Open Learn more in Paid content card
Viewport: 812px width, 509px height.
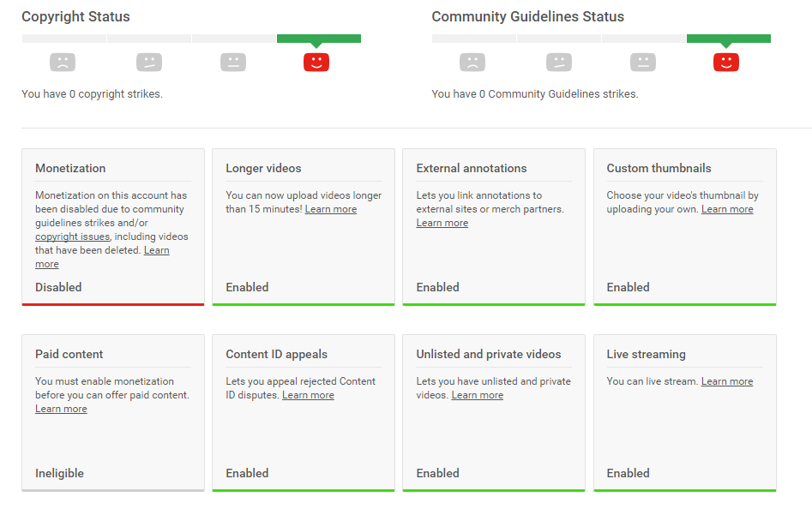61,409
